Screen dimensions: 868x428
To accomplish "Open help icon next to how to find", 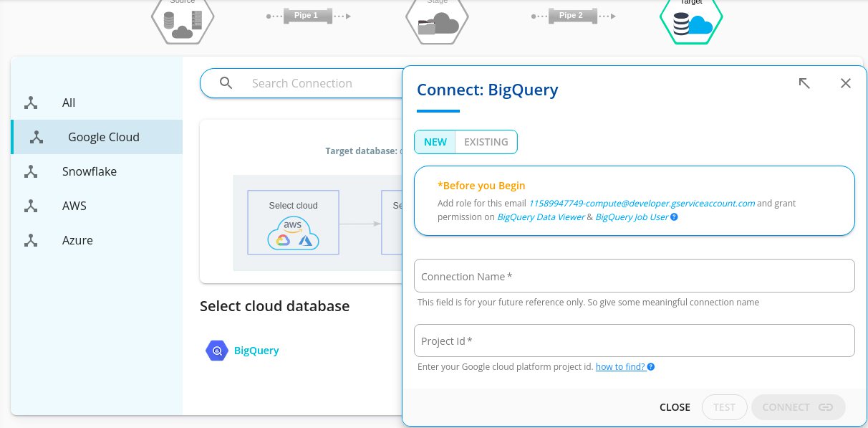I will 651,367.
